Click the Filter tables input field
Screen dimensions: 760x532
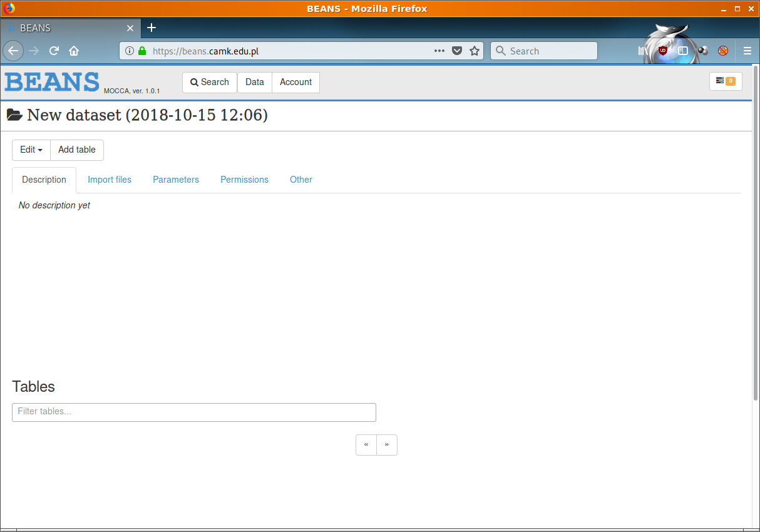click(x=194, y=412)
